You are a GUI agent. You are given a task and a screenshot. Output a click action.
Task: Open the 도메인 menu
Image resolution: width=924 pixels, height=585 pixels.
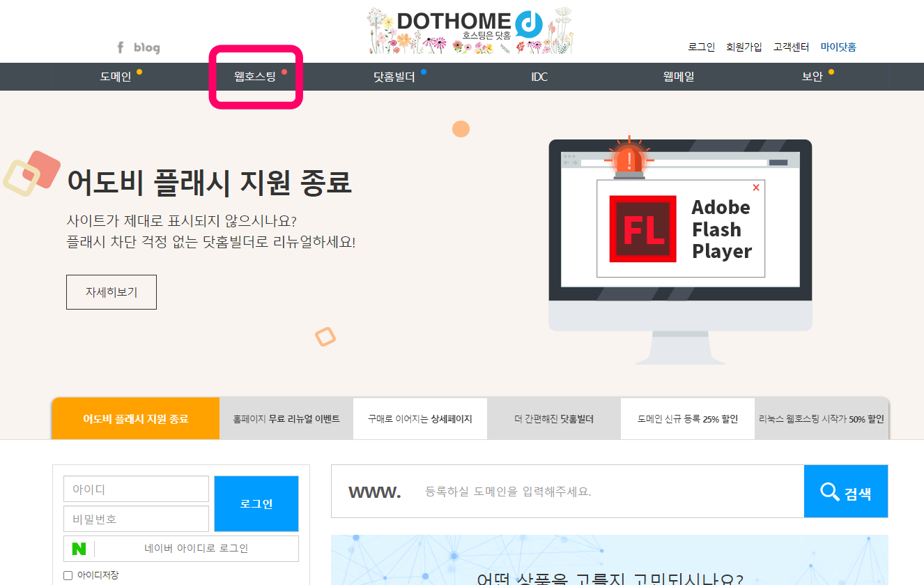(x=116, y=77)
